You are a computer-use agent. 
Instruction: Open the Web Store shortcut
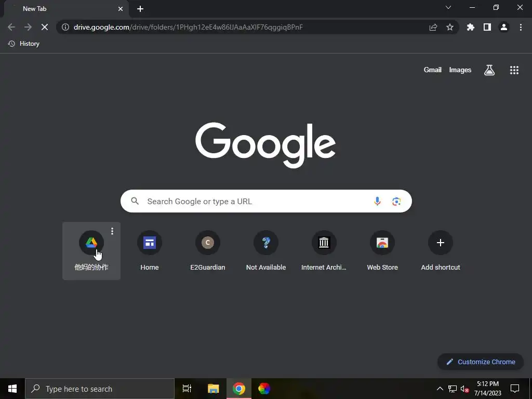click(382, 251)
